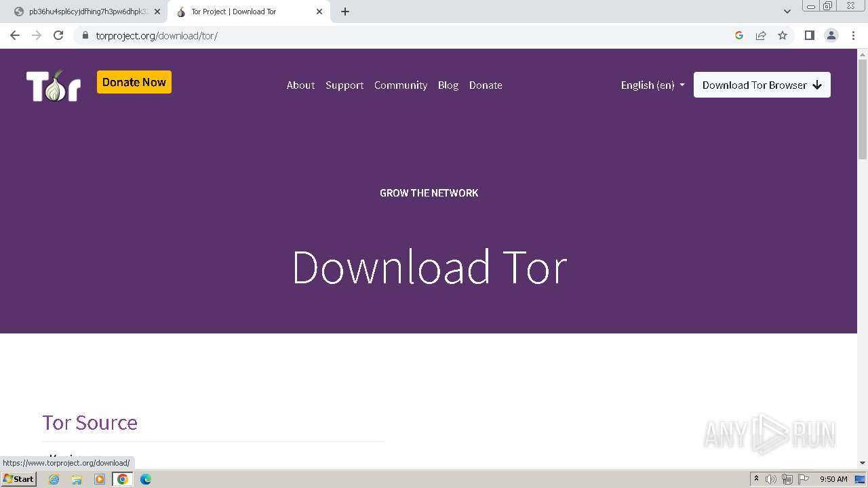The height and width of the screenshot is (488, 868).
Task: Open the Donate navigation link
Action: click(486, 85)
